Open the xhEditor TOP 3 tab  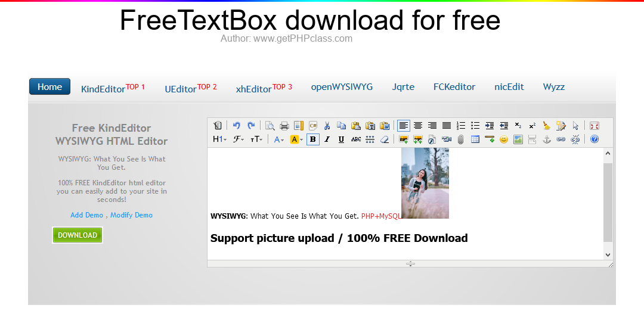coord(264,88)
